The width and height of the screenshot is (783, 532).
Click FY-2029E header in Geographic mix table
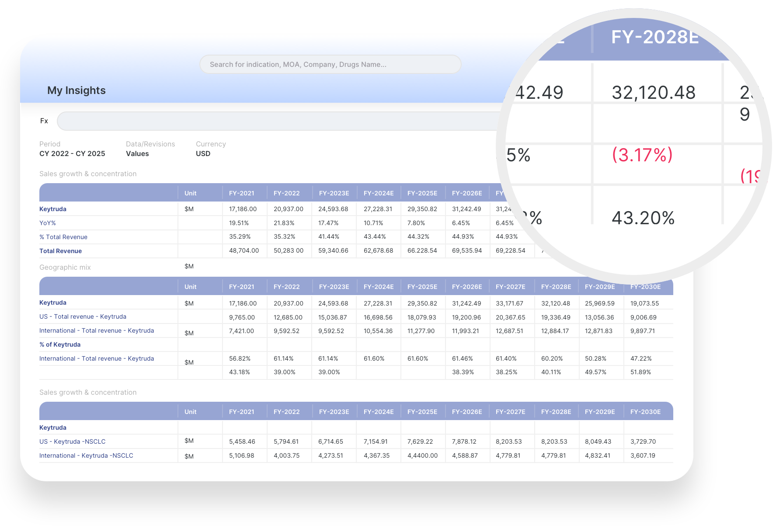click(x=600, y=287)
